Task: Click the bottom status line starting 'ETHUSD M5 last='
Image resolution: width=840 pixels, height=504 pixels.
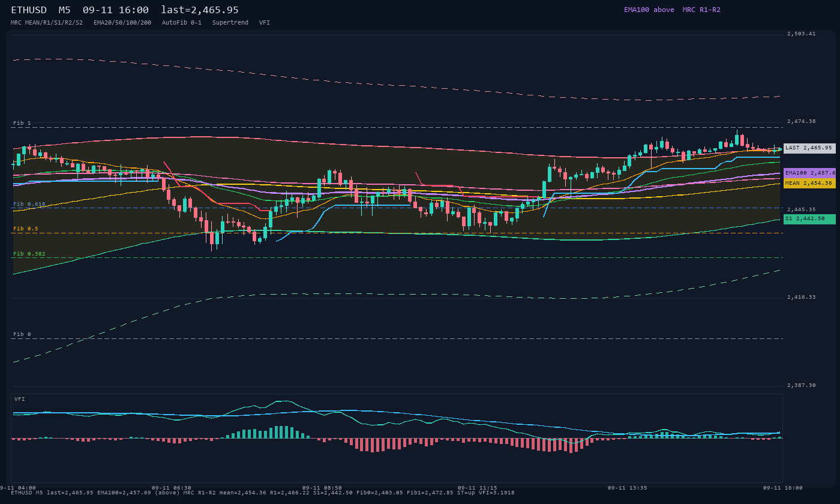Action: point(263,493)
